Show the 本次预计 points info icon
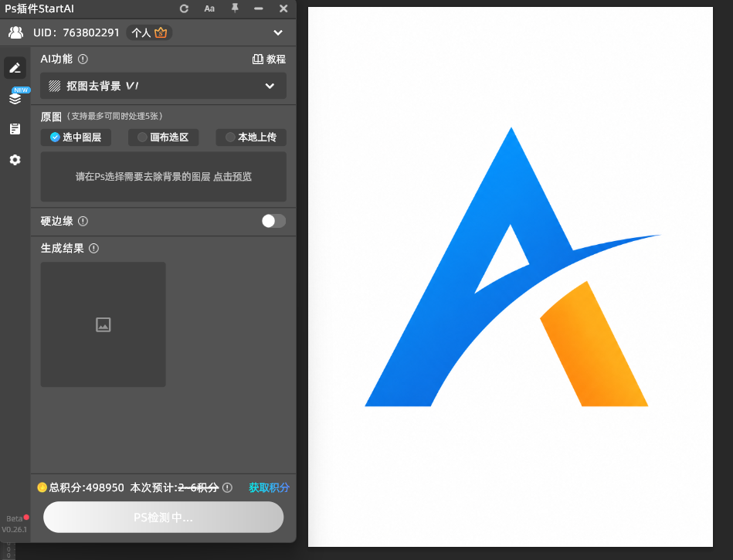The width and height of the screenshot is (733, 560). click(227, 487)
